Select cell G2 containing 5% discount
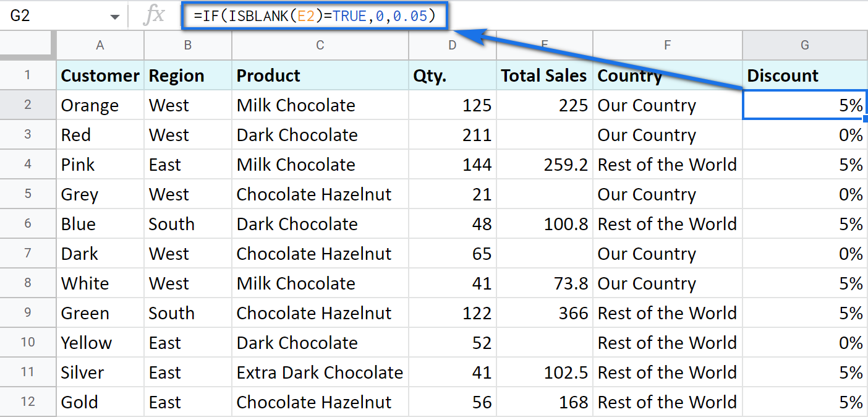Viewport: 868px width, 417px height. (x=804, y=105)
